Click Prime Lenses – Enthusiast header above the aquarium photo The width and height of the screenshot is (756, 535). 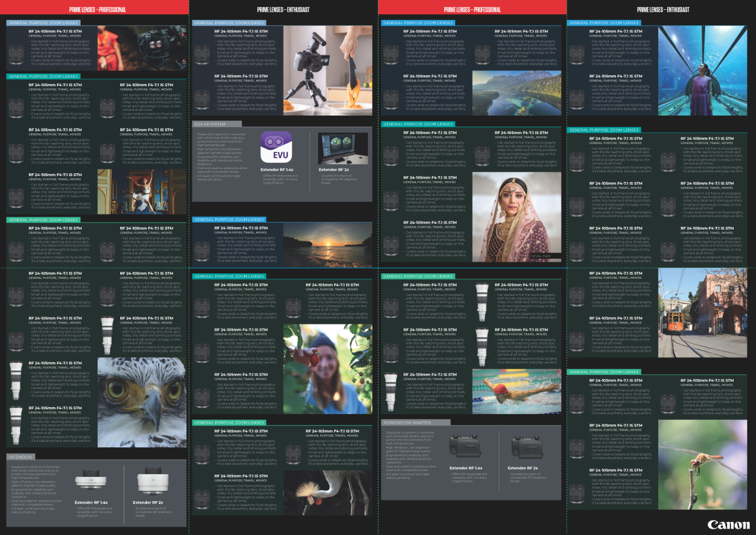(x=663, y=10)
